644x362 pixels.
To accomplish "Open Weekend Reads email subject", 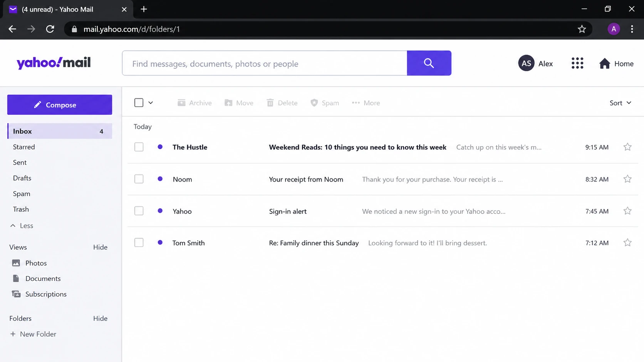I will coord(357,147).
